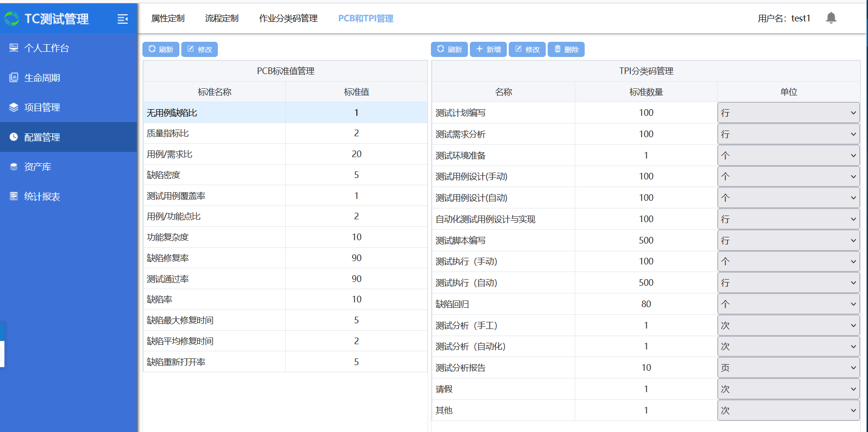This screenshot has width=868, height=432.
Task: Click the 统计报表 sidebar icon
Action: tap(14, 197)
